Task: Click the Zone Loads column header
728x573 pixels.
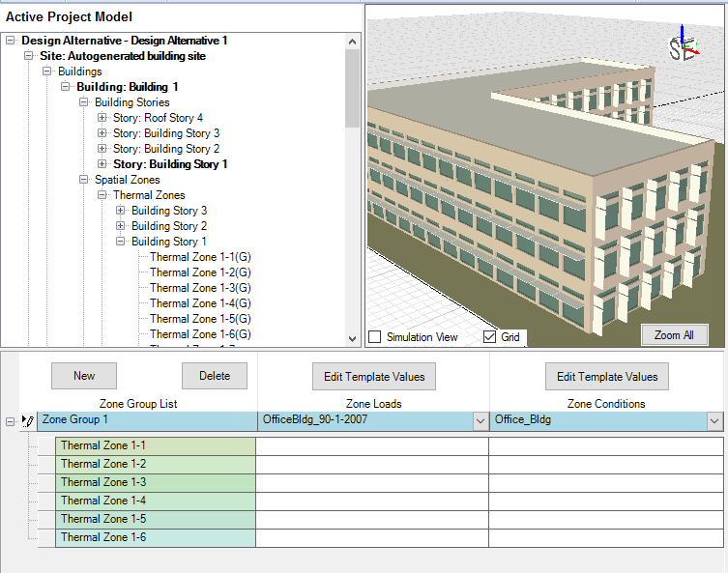Action: [x=374, y=404]
